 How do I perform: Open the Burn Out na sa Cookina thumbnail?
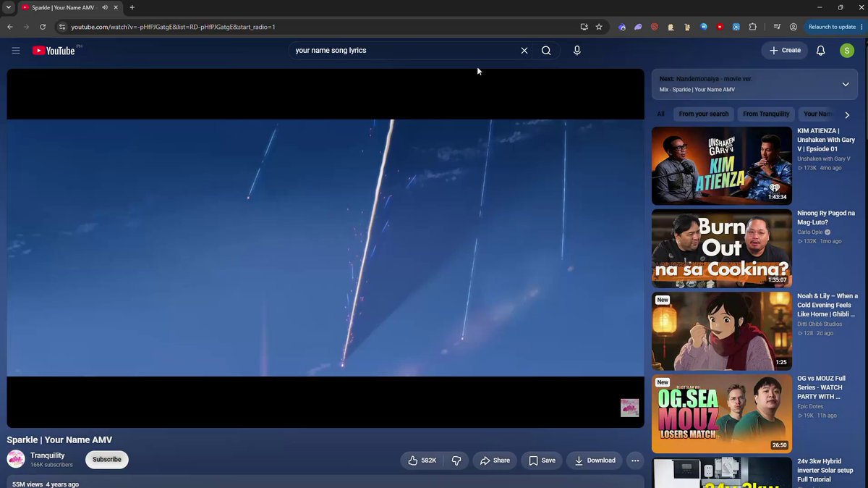(722, 248)
